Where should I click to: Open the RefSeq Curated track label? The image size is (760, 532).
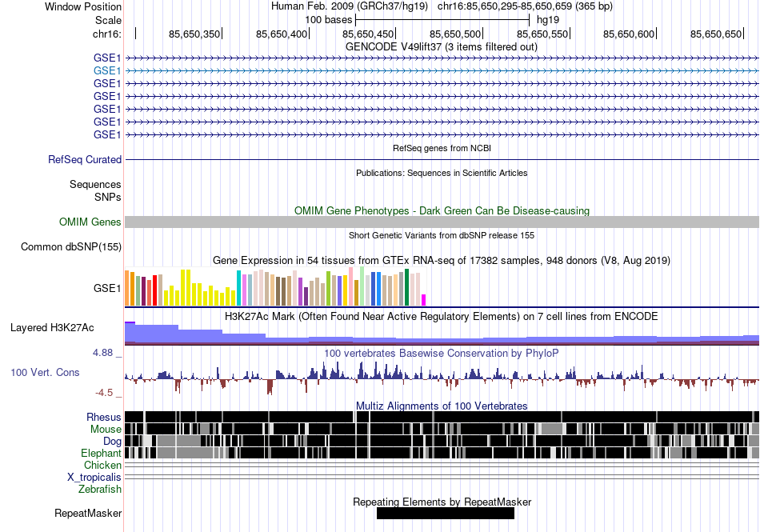pyautogui.click(x=85, y=159)
